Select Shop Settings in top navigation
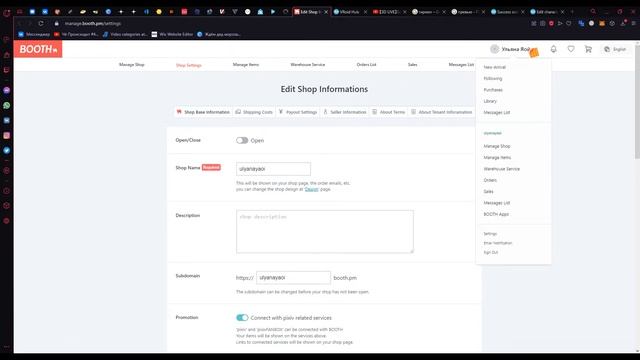 coord(189,65)
